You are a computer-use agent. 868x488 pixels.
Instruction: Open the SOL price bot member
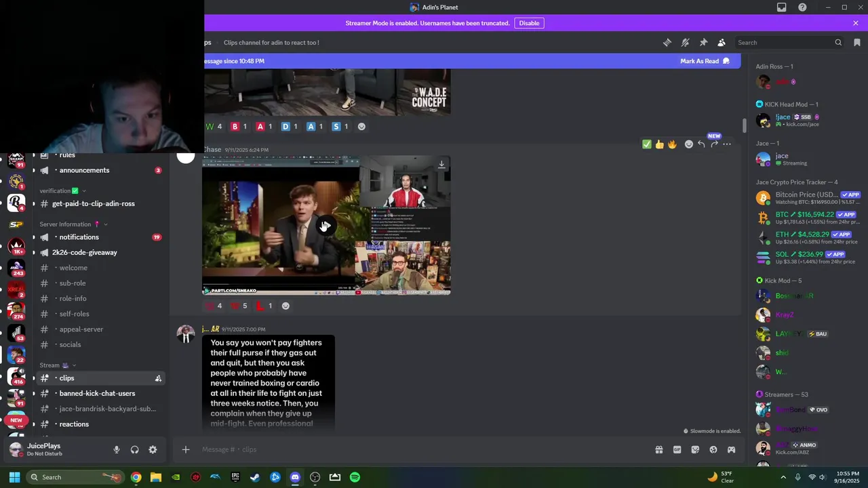pos(807,258)
